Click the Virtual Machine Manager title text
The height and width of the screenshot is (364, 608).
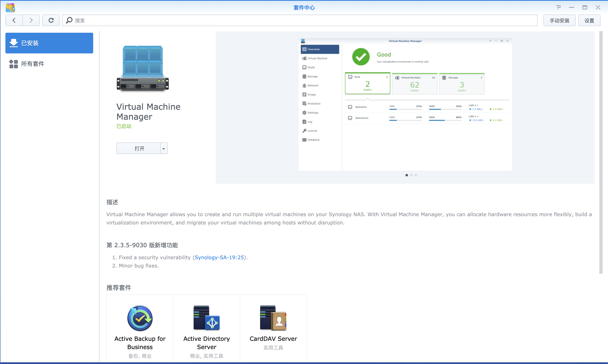point(148,112)
